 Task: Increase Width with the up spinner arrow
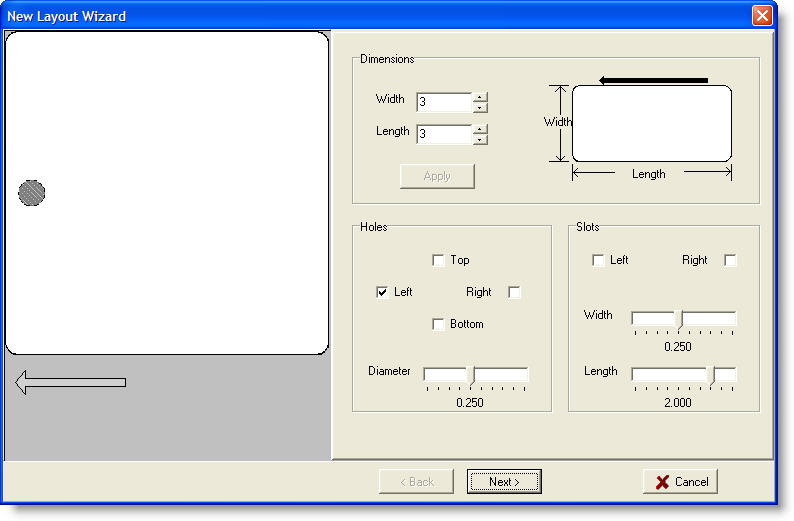click(x=480, y=97)
